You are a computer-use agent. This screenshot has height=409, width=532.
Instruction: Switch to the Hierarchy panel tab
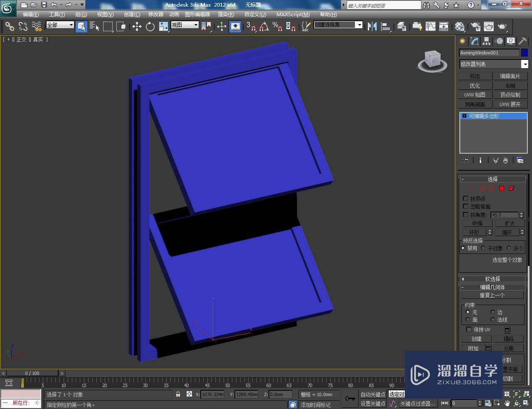click(x=487, y=41)
